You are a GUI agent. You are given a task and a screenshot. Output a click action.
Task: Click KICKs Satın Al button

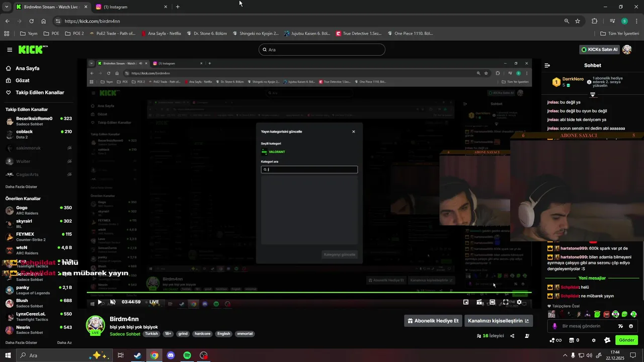(x=599, y=50)
